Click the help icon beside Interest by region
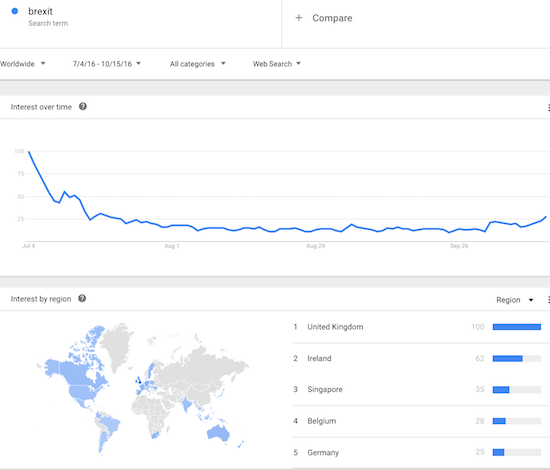 coord(82,298)
